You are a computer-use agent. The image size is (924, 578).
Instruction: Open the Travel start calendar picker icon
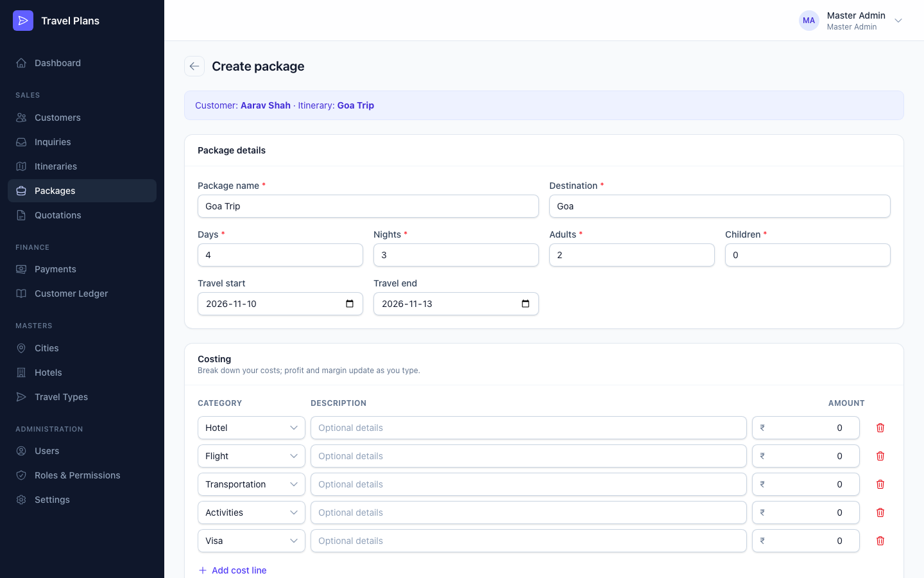[350, 304]
